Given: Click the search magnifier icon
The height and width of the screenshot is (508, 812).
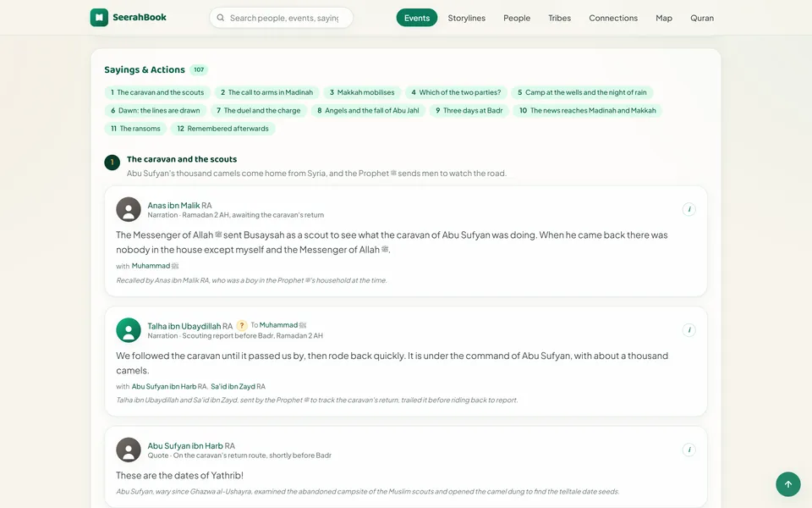Looking at the screenshot, I should coord(221,18).
